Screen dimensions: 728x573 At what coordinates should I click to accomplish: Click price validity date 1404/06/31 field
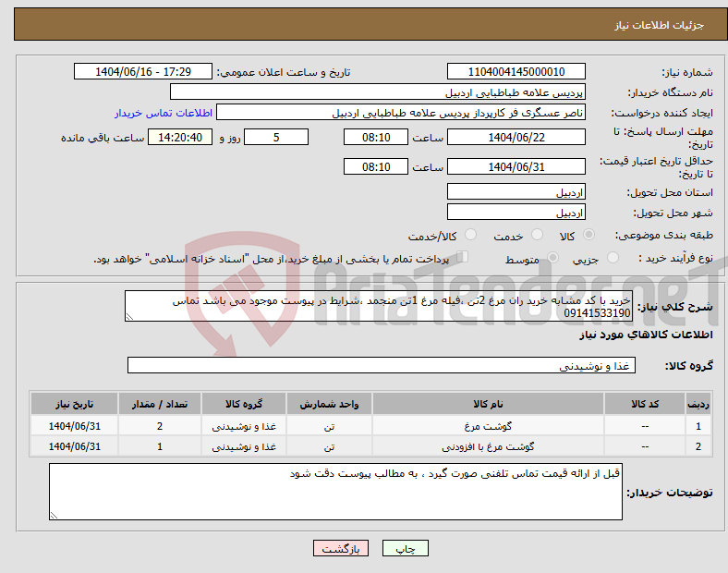coord(516,166)
